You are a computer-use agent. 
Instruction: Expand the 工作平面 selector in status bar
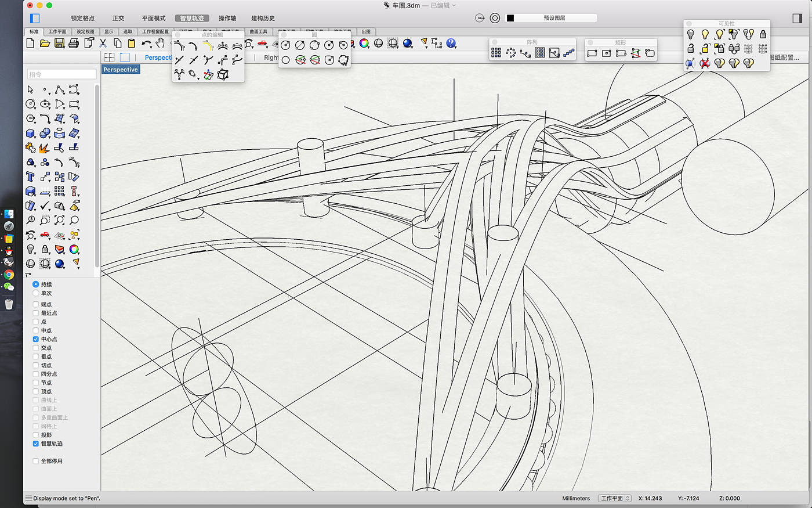(615, 498)
